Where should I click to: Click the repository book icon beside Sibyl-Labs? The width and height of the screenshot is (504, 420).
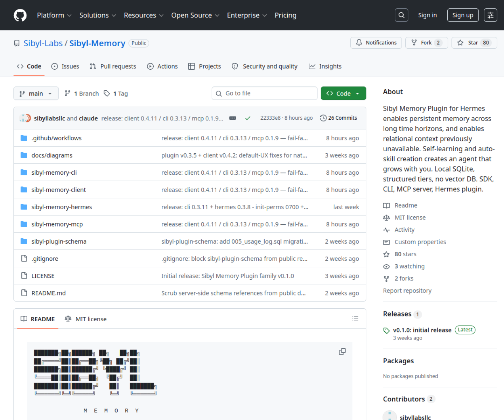(x=17, y=43)
